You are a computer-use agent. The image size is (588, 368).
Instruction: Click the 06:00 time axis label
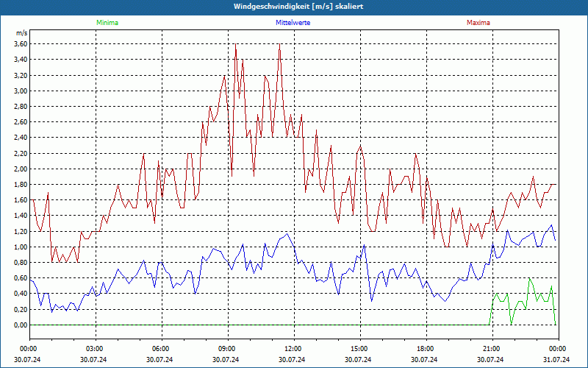pyautogui.click(x=162, y=348)
